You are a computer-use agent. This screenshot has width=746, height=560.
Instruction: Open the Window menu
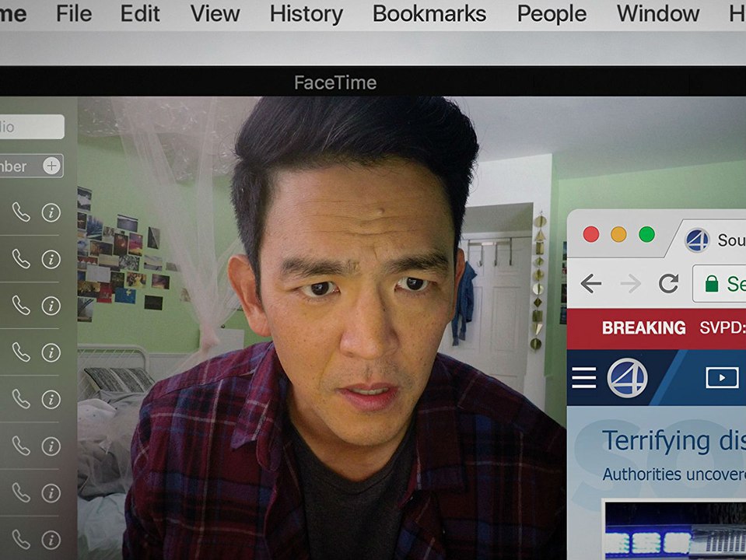click(658, 13)
